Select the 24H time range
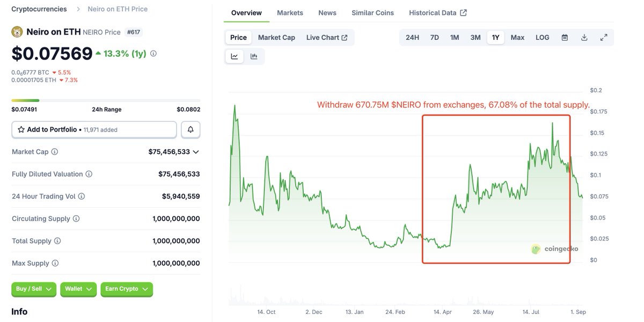Viewport: 644px width, 322px height. coord(412,38)
